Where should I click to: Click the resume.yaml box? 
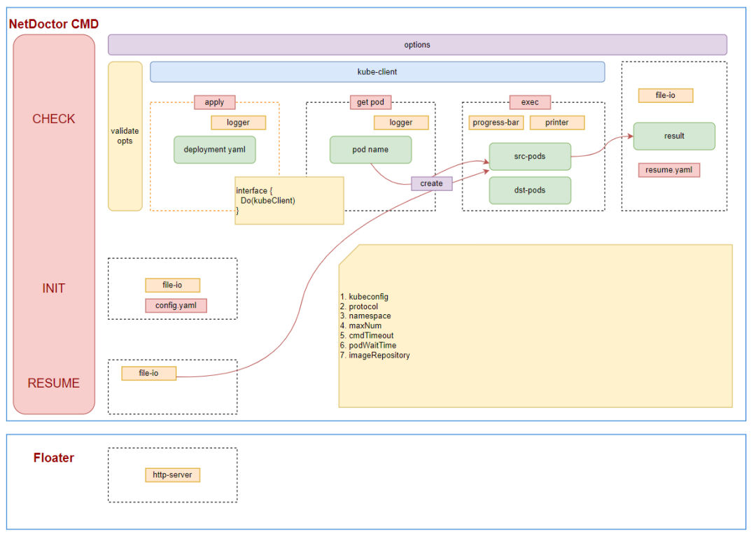668,170
